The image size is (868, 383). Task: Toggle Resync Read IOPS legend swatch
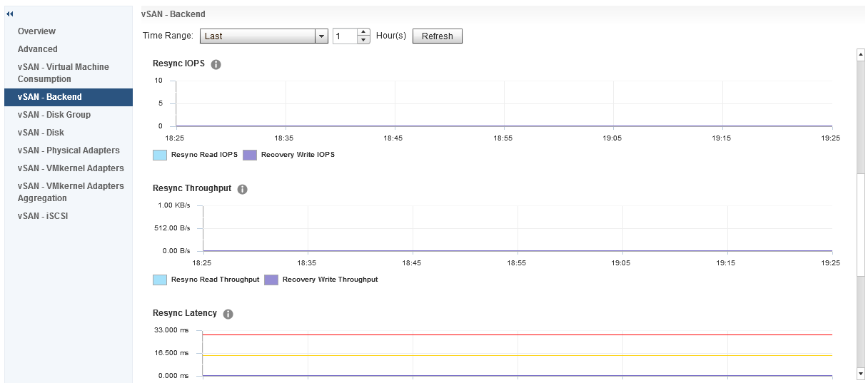coord(160,155)
